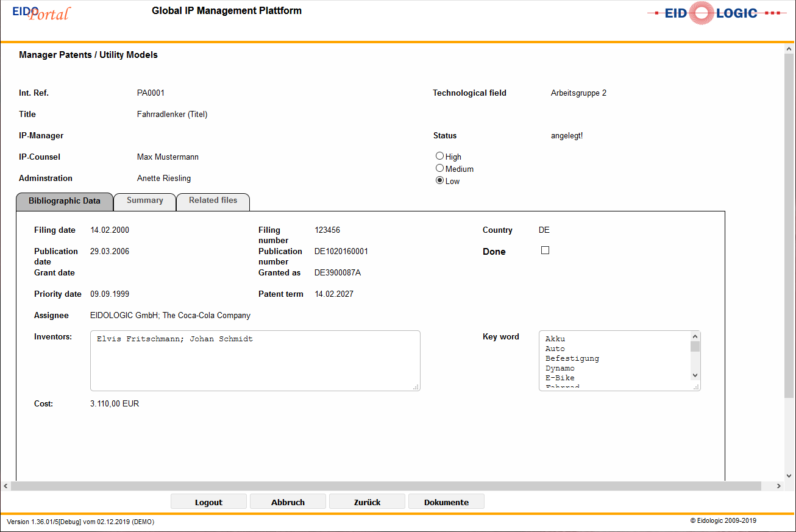
Task: Click page vertical scrollbar up arrow
Action: pos(789,49)
